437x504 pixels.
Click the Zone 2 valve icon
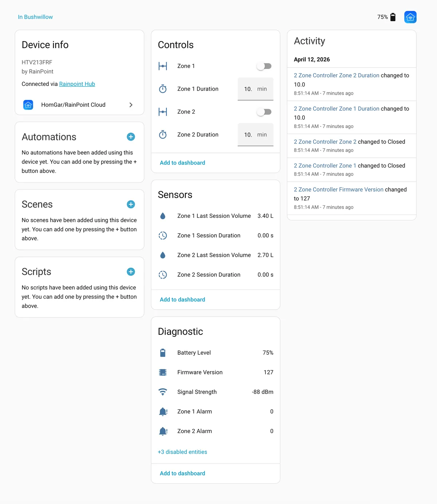tap(163, 112)
